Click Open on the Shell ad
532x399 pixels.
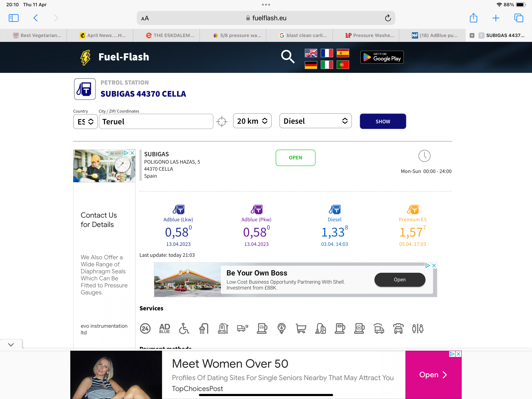coord(400,280)
